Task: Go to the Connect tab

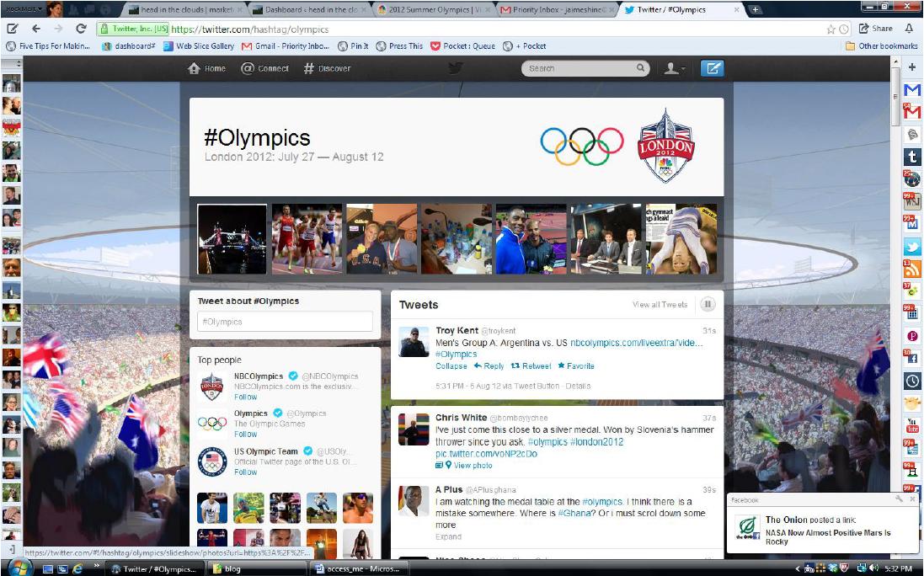Action: pos(264,69)
